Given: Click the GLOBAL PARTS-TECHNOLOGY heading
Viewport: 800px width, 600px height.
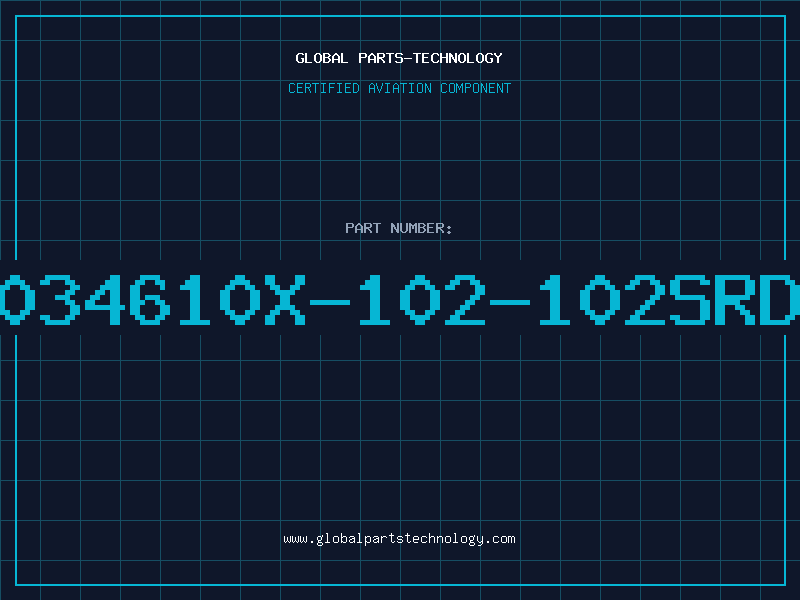Looking at the screenshot, I should pyautogui.click(x=399, y=58).
